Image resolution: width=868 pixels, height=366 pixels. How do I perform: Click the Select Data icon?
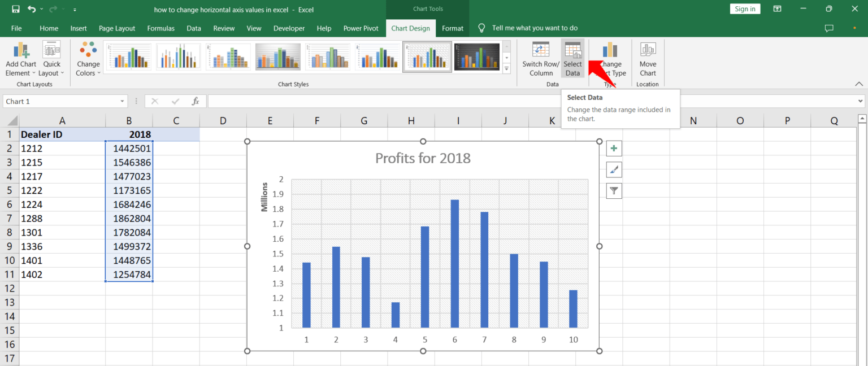pos(572,57)
